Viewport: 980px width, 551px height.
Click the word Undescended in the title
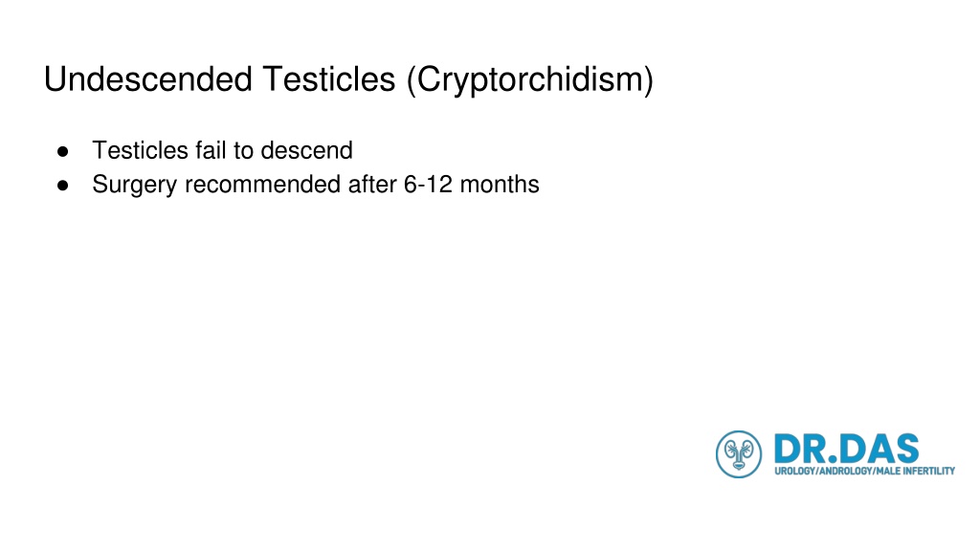[148, 79]
